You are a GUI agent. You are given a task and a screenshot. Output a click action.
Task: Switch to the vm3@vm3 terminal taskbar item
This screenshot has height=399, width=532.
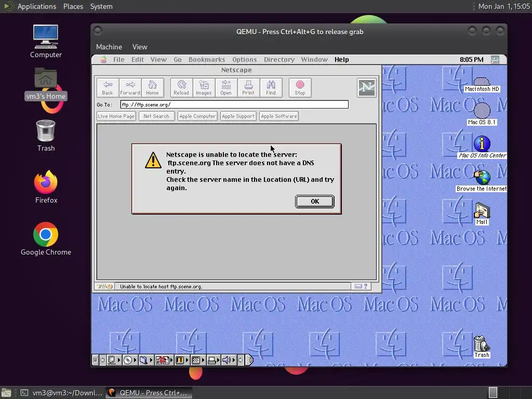tap(61, 393)
